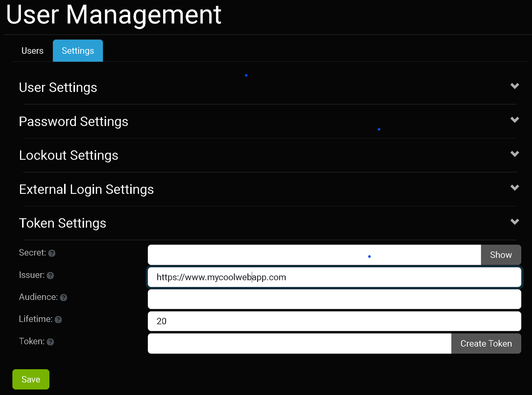Collapse Token Settings using its chevron
Viewport: 532px width, 395px height.
point(514,222)
